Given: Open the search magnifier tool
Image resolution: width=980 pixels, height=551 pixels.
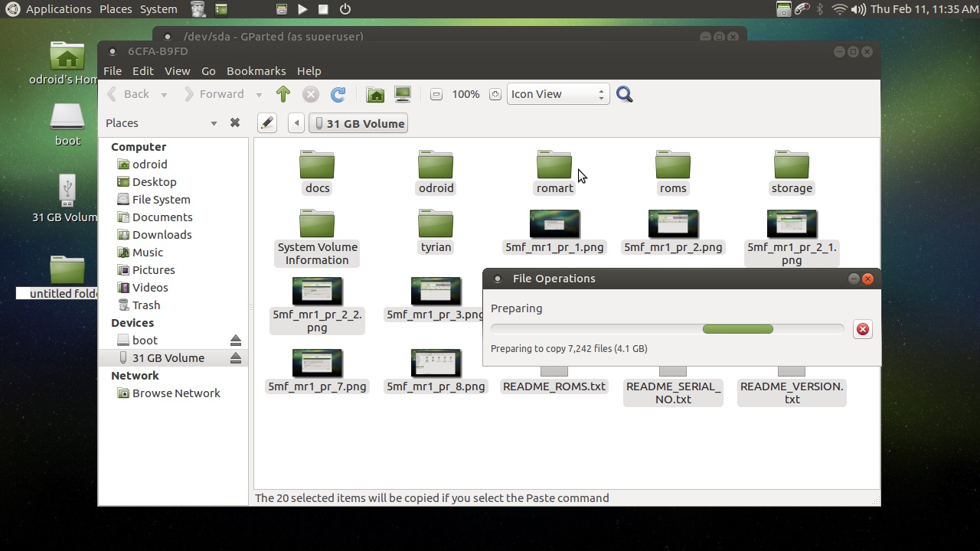Looking at the screenshot, I should pos(625,94).
